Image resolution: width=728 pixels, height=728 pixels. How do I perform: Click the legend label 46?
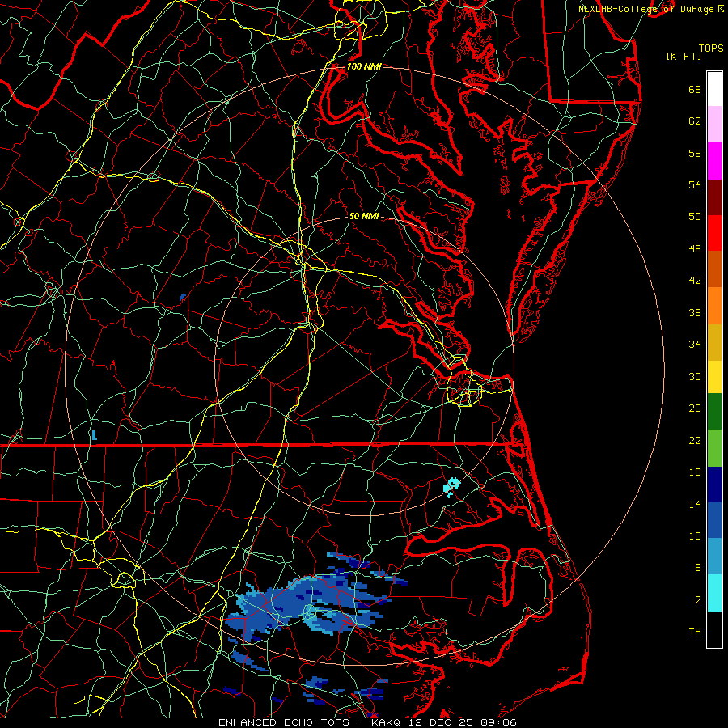click(x=695, y=248)
